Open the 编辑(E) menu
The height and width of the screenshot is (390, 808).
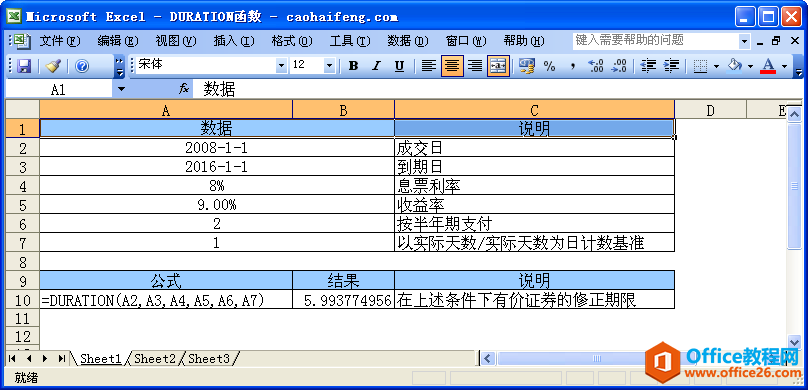pos(118,41)
